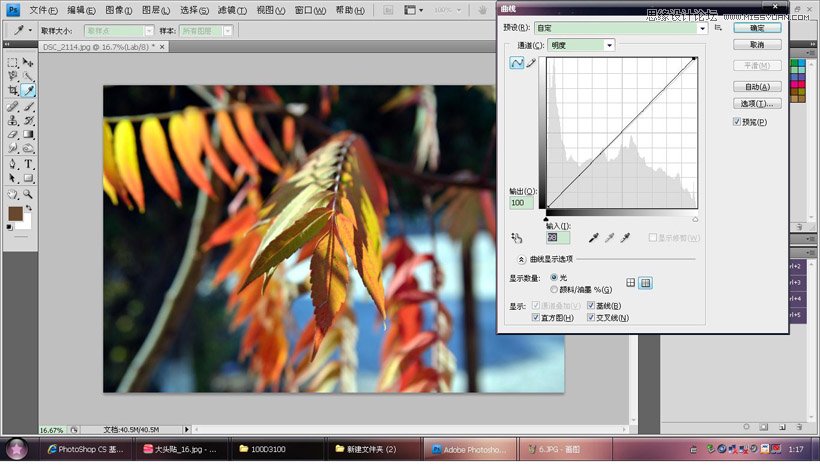Image resolution: width=820 pixels, height=467 pixels.
Task: Select the Brush tool
Action: tap(28, 107)
